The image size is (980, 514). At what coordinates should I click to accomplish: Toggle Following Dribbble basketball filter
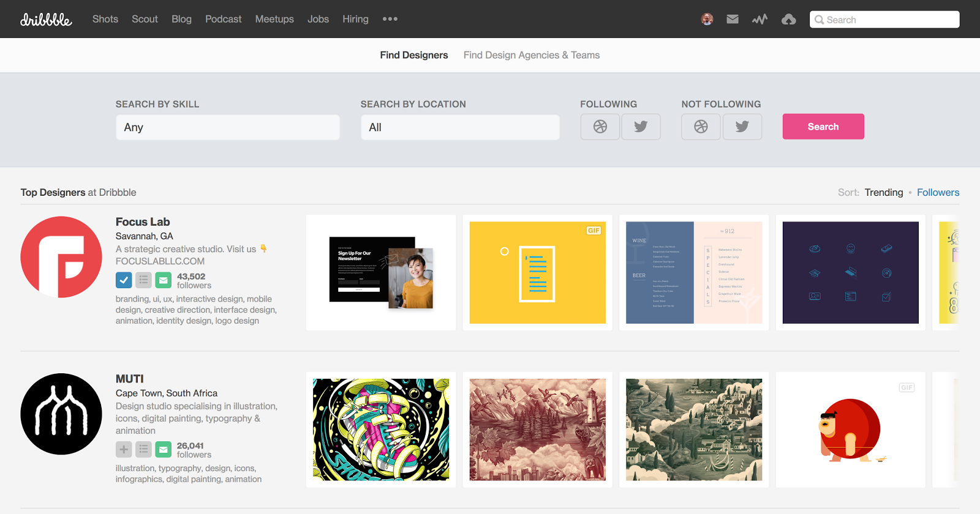tap(600, 127)
